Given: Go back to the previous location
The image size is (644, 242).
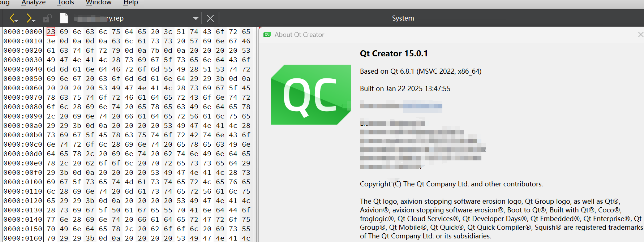Looking at the screenshot, I should (x=13, y=18).
